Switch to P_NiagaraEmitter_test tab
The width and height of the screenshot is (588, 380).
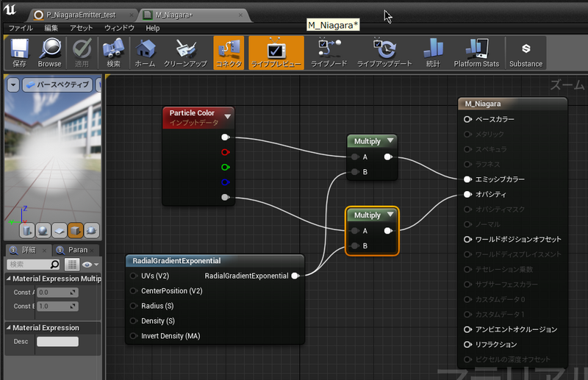81,15
